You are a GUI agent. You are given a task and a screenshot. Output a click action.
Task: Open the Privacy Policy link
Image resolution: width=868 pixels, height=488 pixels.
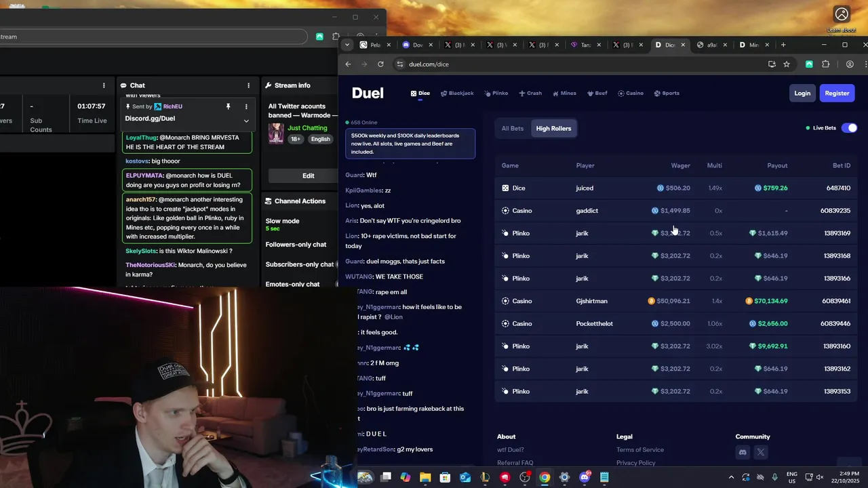pyautogui.click(x=636, y=463)
